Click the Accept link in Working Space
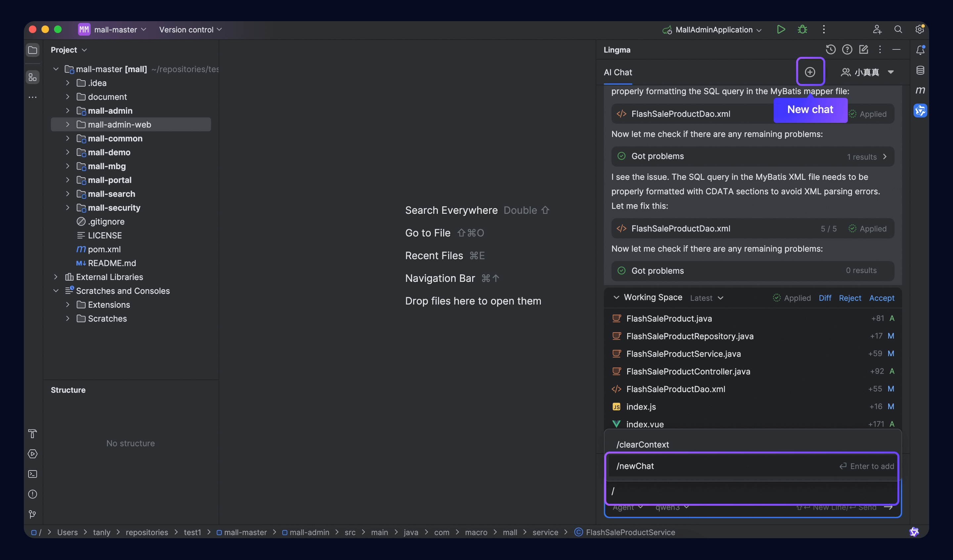This screenshot has height=560, width=953. click(882, 298)
